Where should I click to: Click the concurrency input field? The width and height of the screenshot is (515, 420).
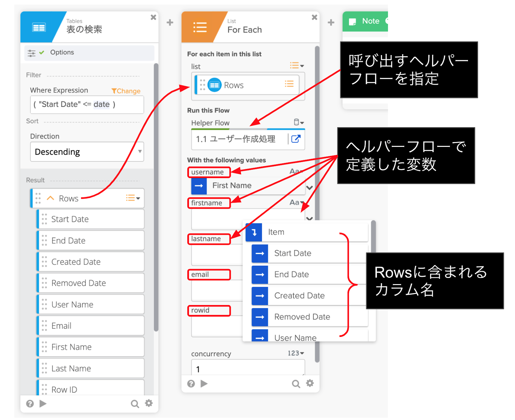(x=248, y=368)
